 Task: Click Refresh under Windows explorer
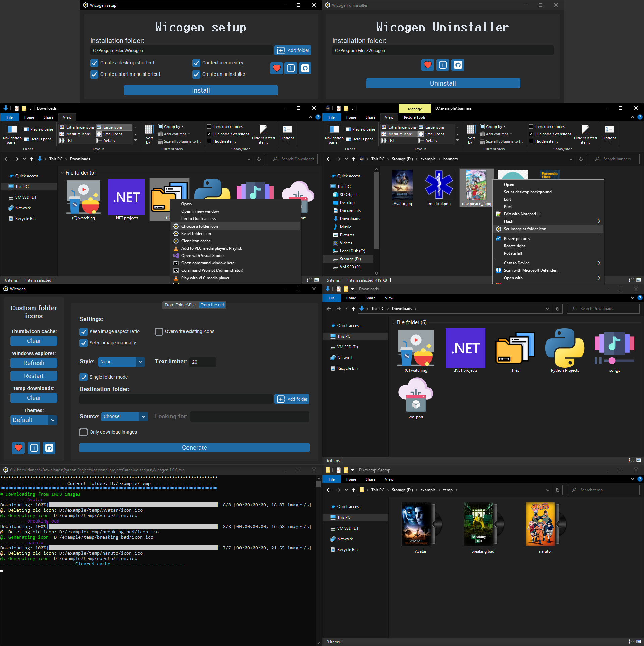[x=34, y=363]
